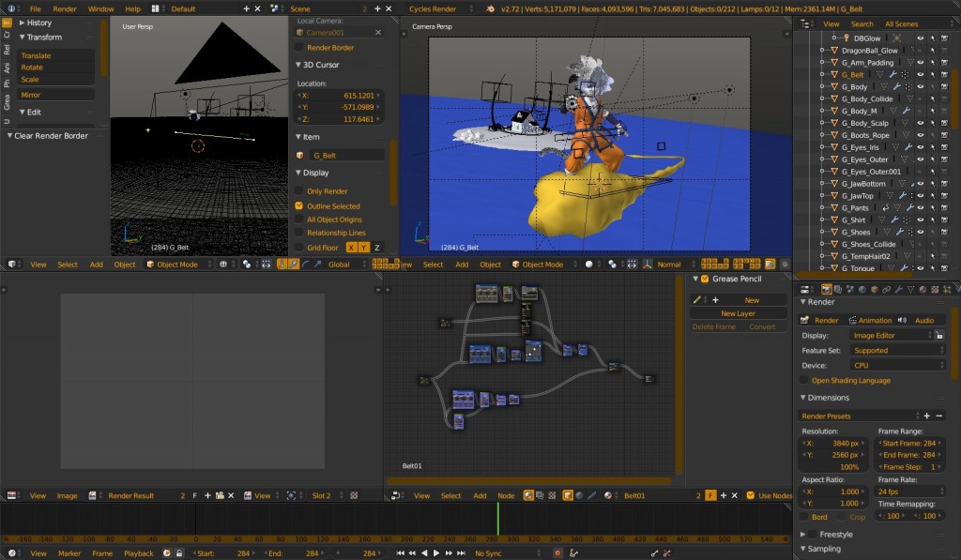Expand the Sampling panel
Screen dimensions: 961x560
pyautogui.click(x=824, y=549)
